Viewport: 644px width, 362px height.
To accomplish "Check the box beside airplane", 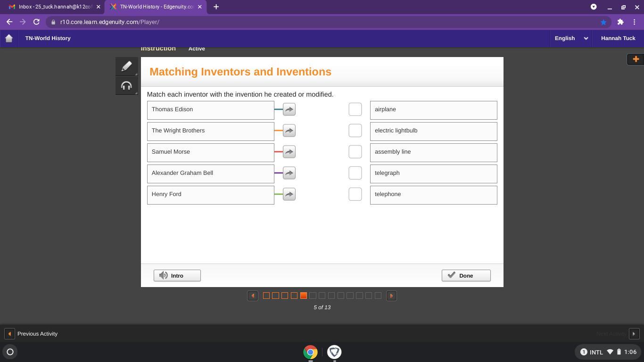I will point(355,109).
